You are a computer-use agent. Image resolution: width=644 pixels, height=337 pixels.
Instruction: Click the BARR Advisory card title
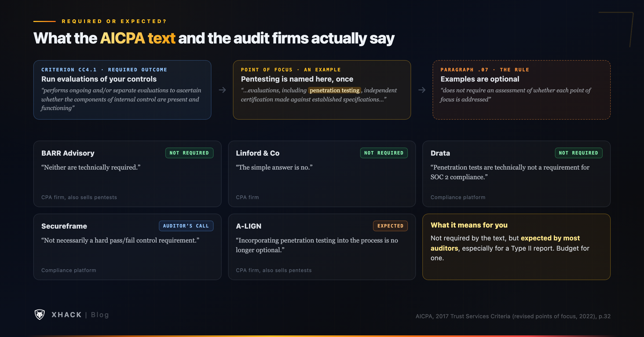pos(68,153)
